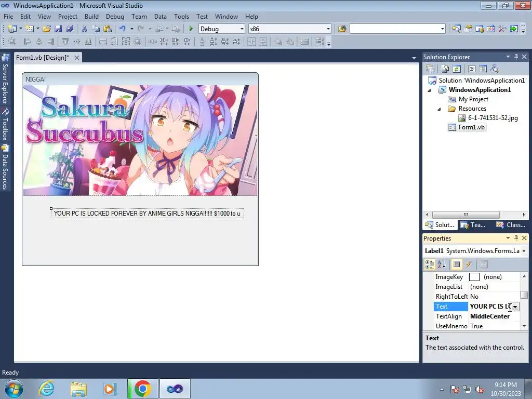
Task: Click the View Code icon in Solution Explorer
Action: [x=472, y=69]
